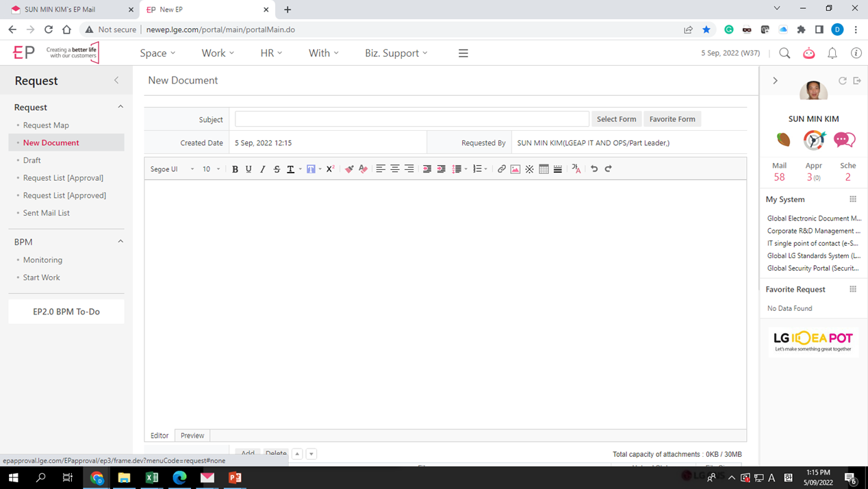Click the translate language icon in toolbar
868x489 pixels.
coord(576,169)
